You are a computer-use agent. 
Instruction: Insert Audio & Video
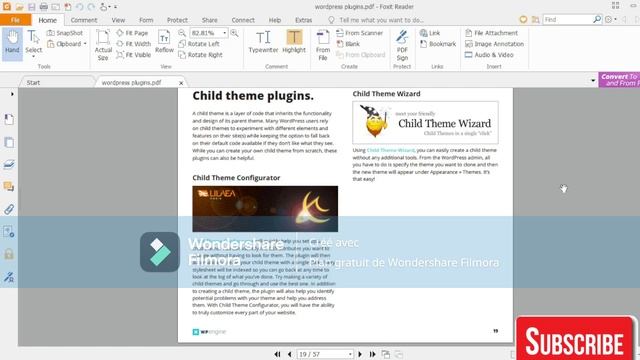[489, 55]
